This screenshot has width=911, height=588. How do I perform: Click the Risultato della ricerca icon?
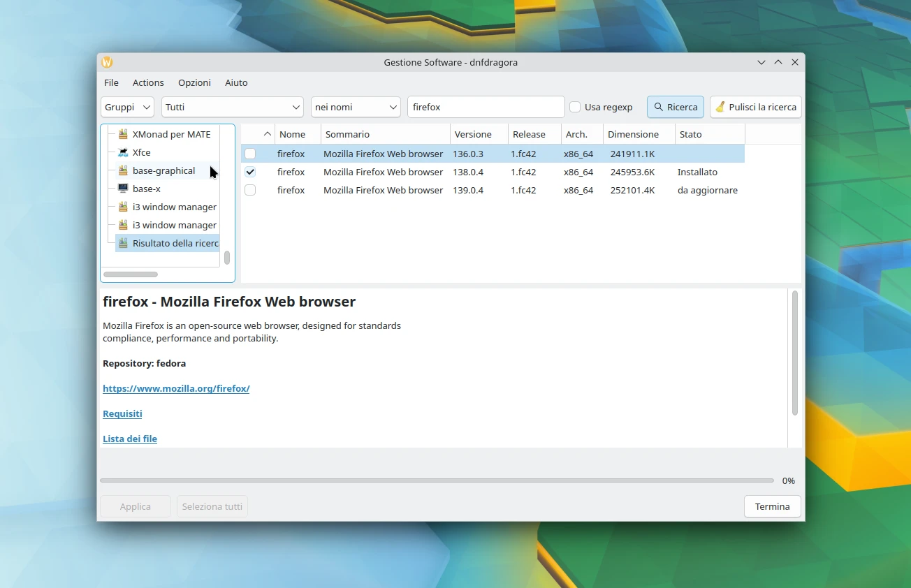[123, 243]
